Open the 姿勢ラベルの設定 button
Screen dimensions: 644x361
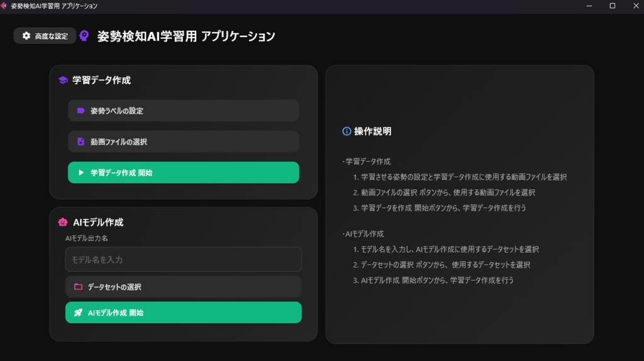pyautogui.click(x=183, y=111)
